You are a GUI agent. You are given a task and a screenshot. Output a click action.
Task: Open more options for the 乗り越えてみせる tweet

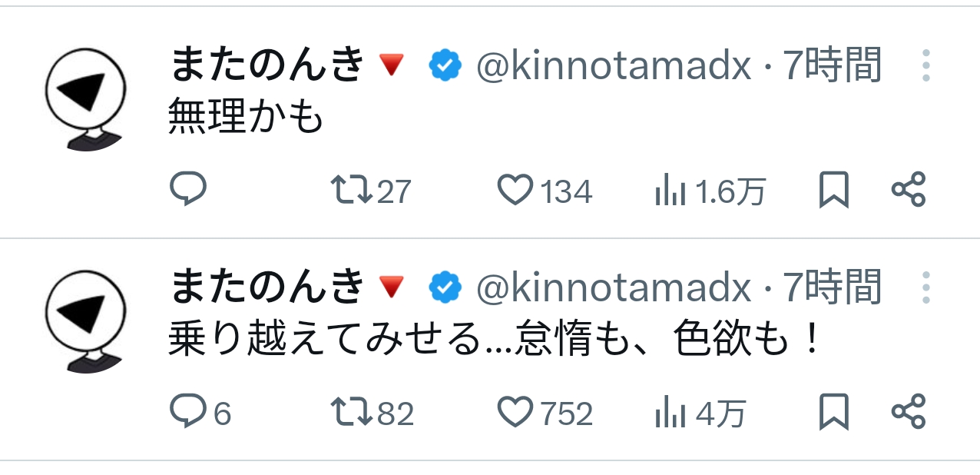[926, 288]
